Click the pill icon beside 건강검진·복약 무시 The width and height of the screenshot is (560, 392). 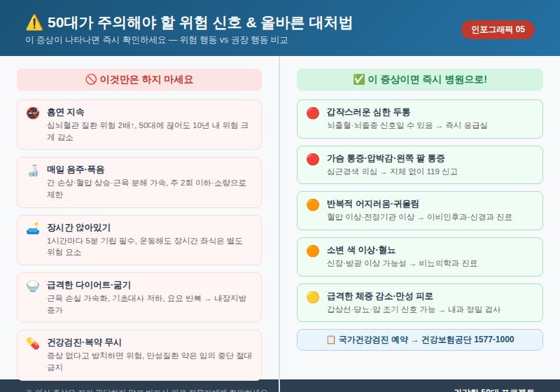tap(33, 344)
